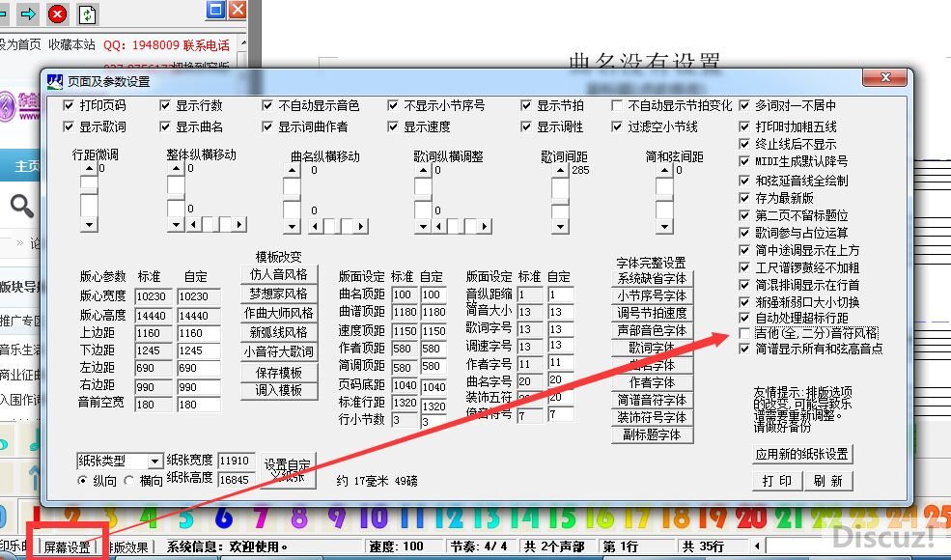Check the 吉他(全,二分)音符风格 option
Viewport: 951px width, 560px height.
pyautogui.click(x=744, y=333)
